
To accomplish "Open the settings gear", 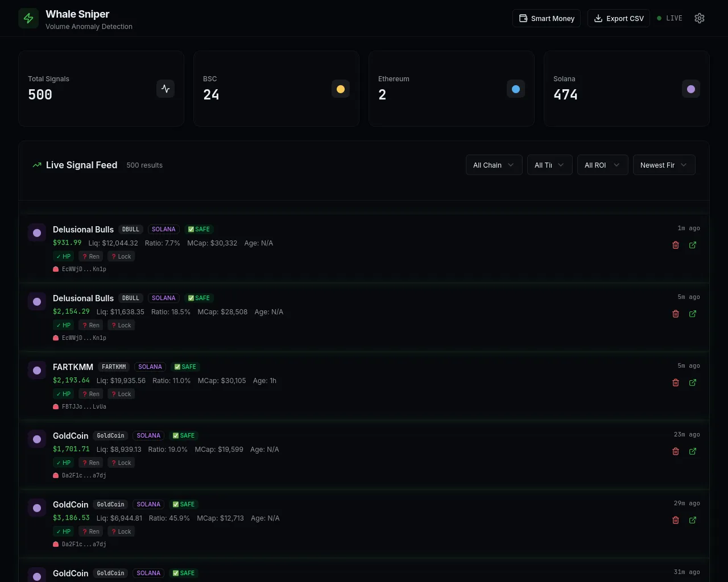I will (x=700, y=18).
